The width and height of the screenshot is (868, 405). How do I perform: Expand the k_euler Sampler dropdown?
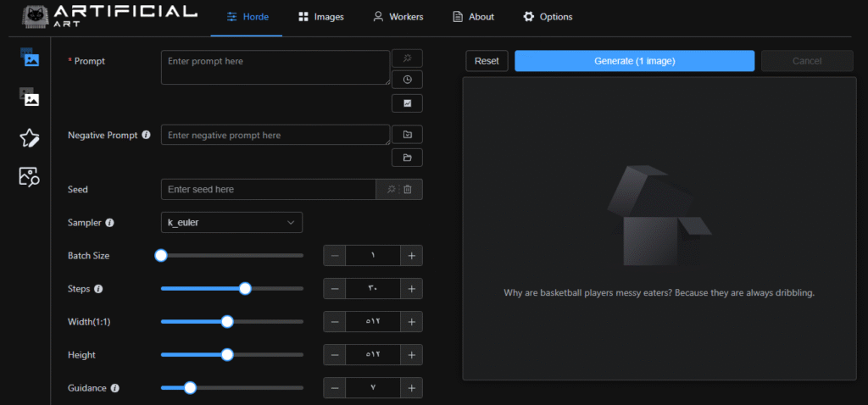231,222
